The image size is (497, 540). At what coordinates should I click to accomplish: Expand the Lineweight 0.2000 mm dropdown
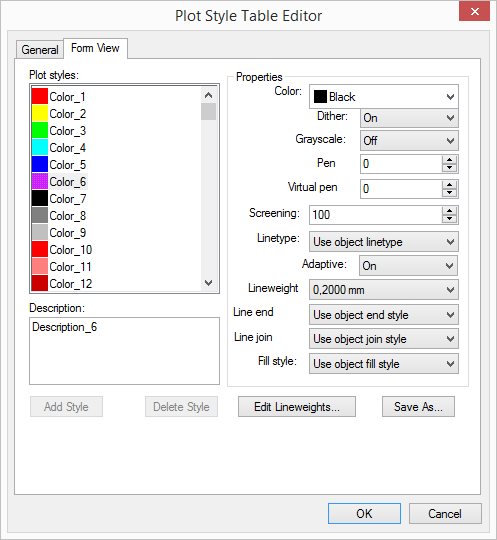384,290
